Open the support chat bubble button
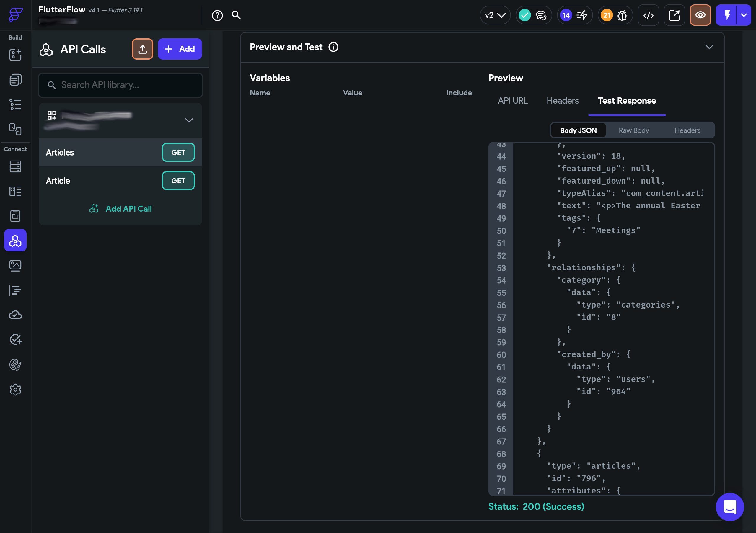Screen dimensions: 756x533 point(729,507)
